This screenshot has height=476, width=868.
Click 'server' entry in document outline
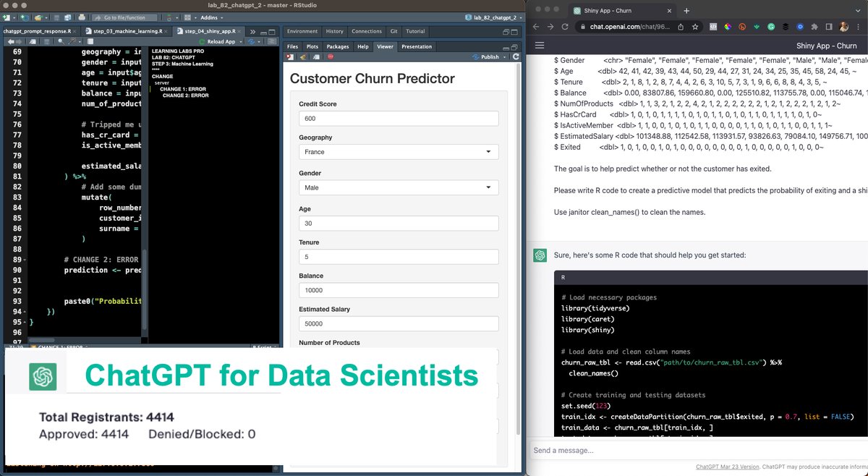[x=162, y=83]
